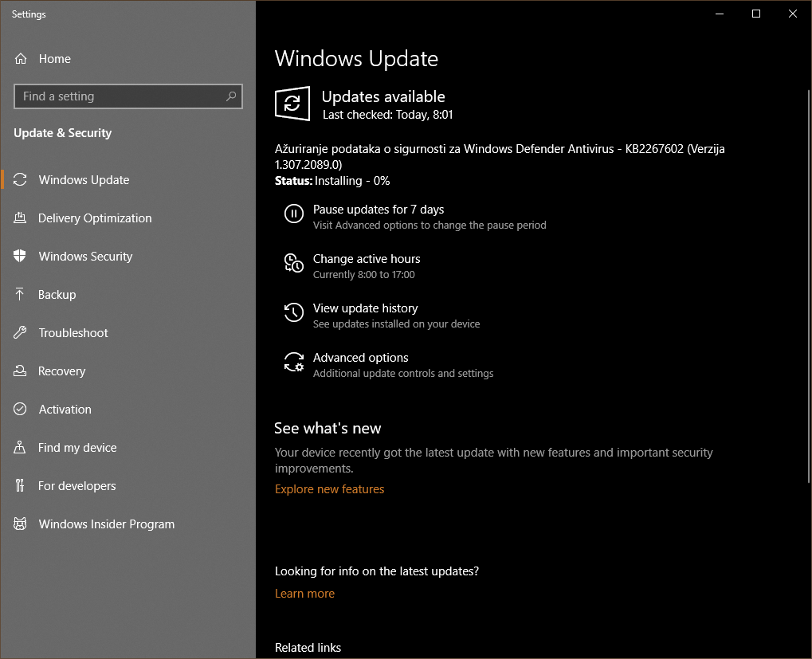Click the Backup upload arrow icon
This screenshot has width=812, height=659.
(20, 294)
